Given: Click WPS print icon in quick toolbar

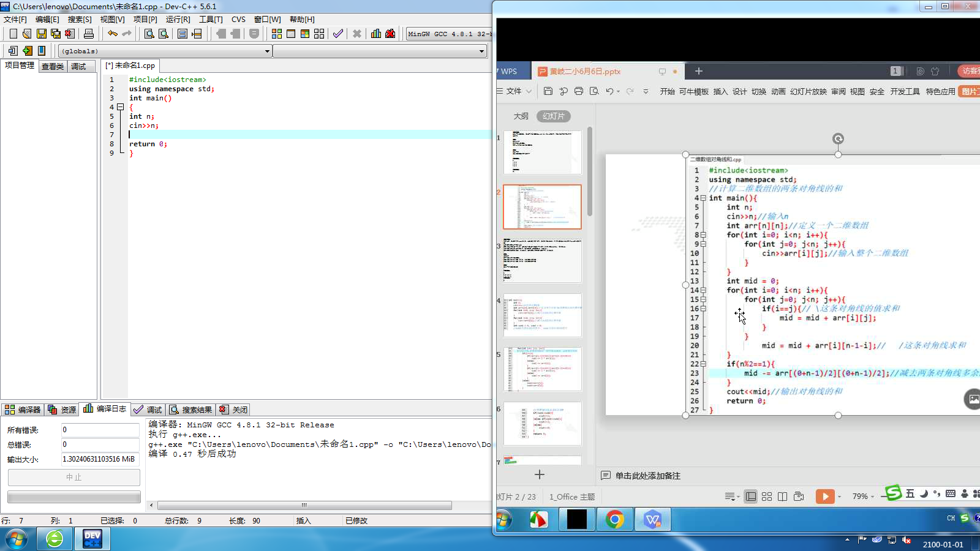Looking at the screenshot, I should 579,91.
